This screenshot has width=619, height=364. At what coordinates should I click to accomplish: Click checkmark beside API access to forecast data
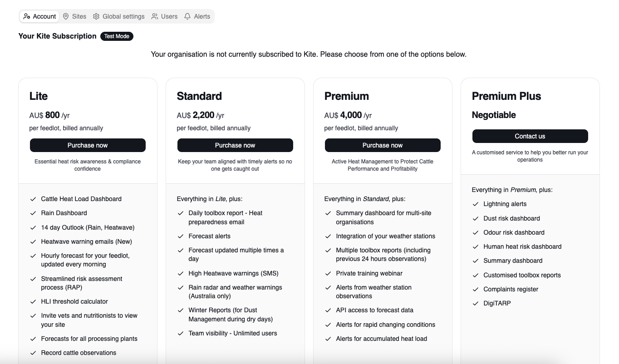click(328, 310)
